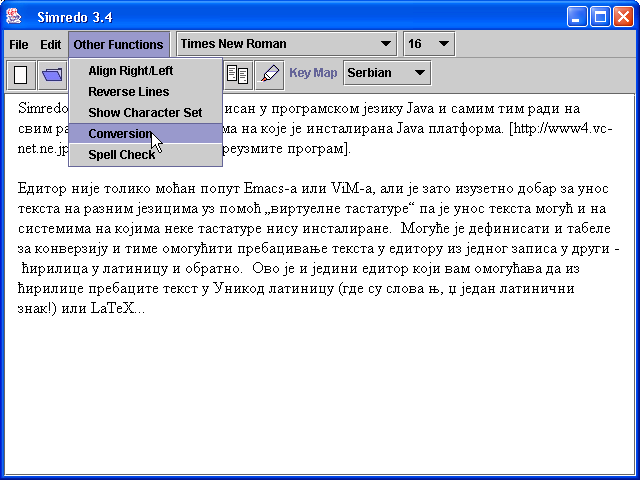Open the Edit menu
Viewport: 640px width, 480px height.
(51, 45)
